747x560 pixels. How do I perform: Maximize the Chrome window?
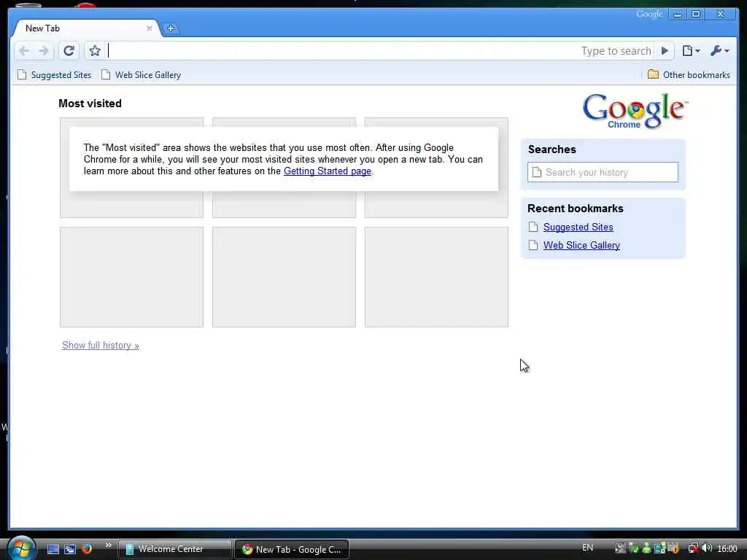(x=695, y=15)
